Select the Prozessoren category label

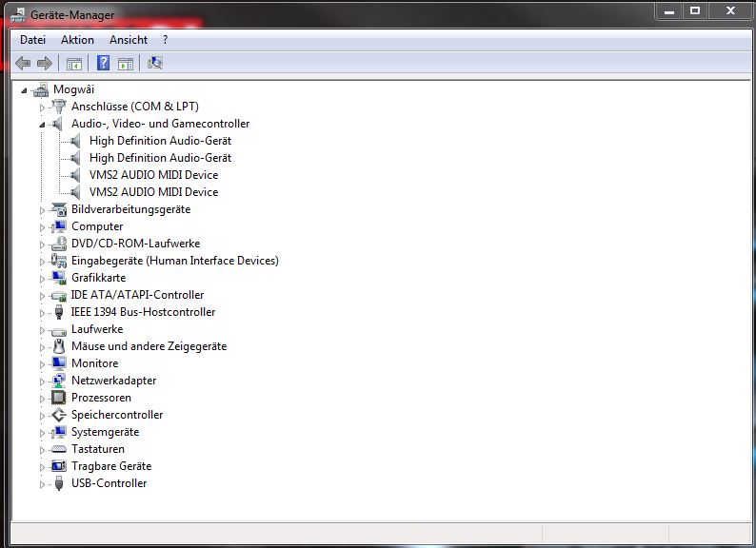click(x=101, y=398)
